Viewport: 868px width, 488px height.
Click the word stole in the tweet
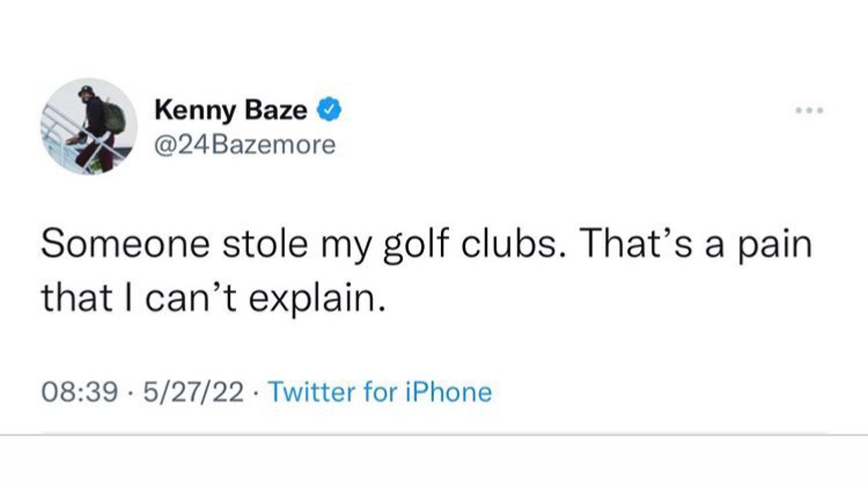click(x=265, y=244)
